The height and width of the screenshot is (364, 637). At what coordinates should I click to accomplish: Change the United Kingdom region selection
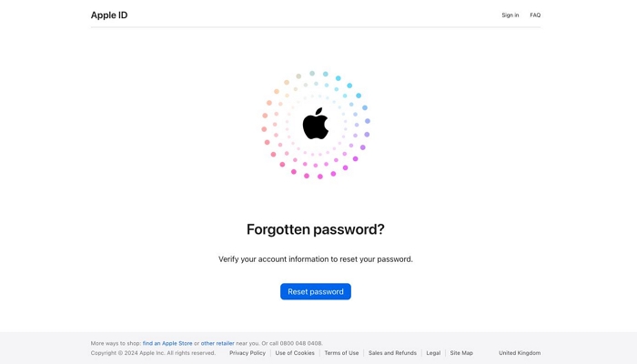[520, 353]
